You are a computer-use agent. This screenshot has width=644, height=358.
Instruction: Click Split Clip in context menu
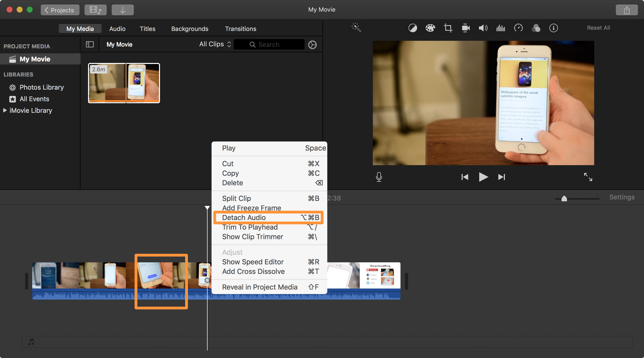pyautogui.click(x=236, y=198)
